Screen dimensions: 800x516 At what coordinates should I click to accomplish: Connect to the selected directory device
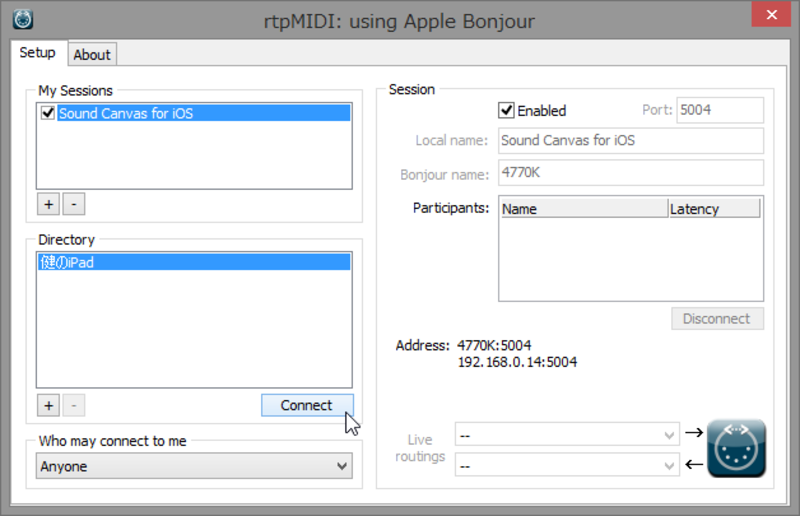click(307, 405)
